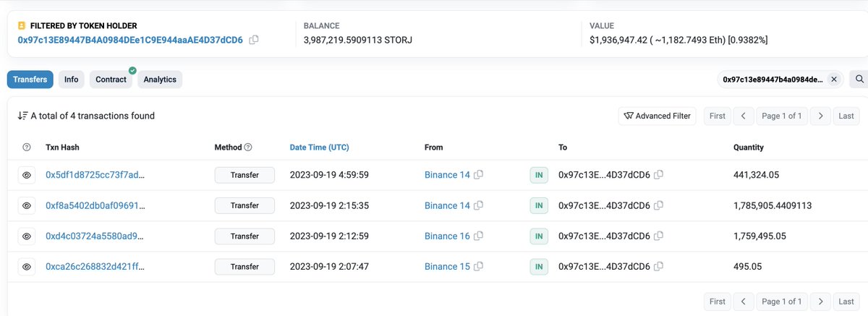
Task: Clear the 0x97c13e89447b4a0984de filter chip
Action: click(833, 80)
